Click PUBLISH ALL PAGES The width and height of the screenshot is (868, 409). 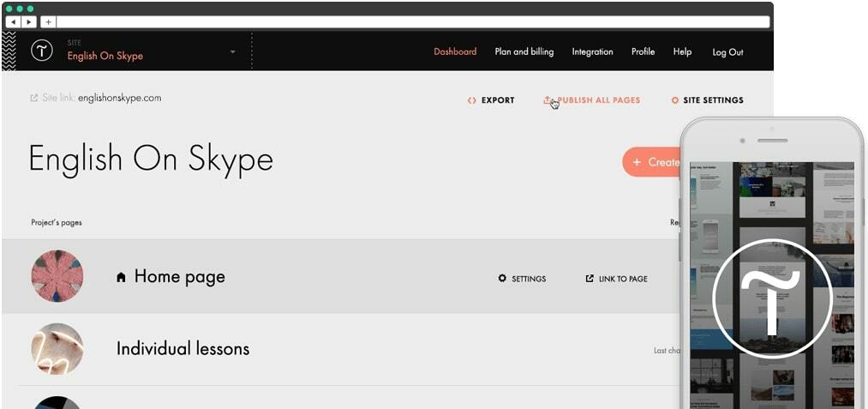[x=598, y=100]
